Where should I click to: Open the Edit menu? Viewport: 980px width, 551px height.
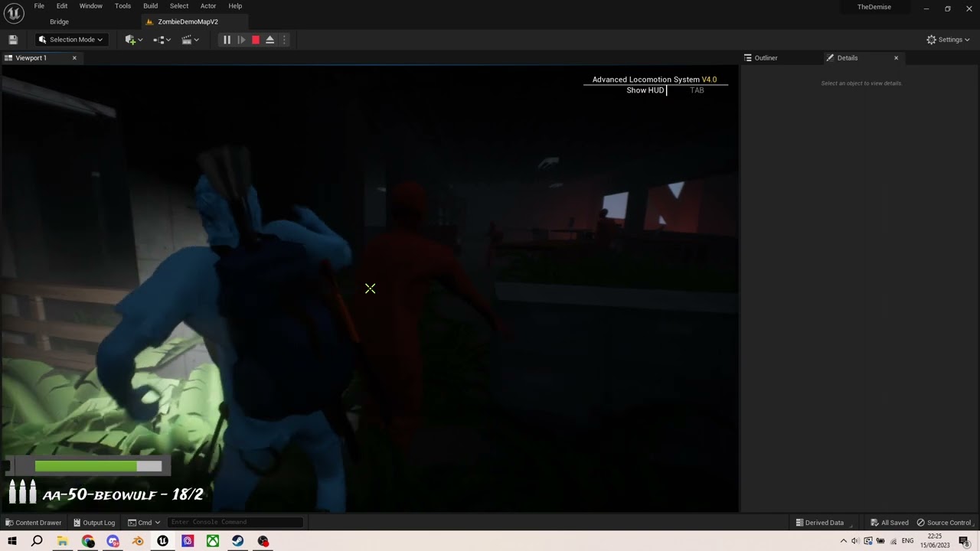[x=62, y=6]
